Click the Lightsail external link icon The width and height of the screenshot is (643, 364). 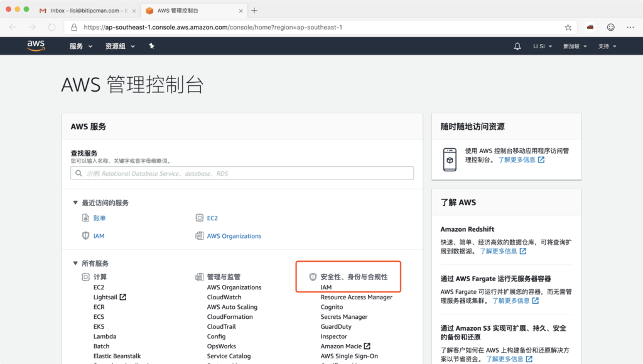click(x=122, y=297)
